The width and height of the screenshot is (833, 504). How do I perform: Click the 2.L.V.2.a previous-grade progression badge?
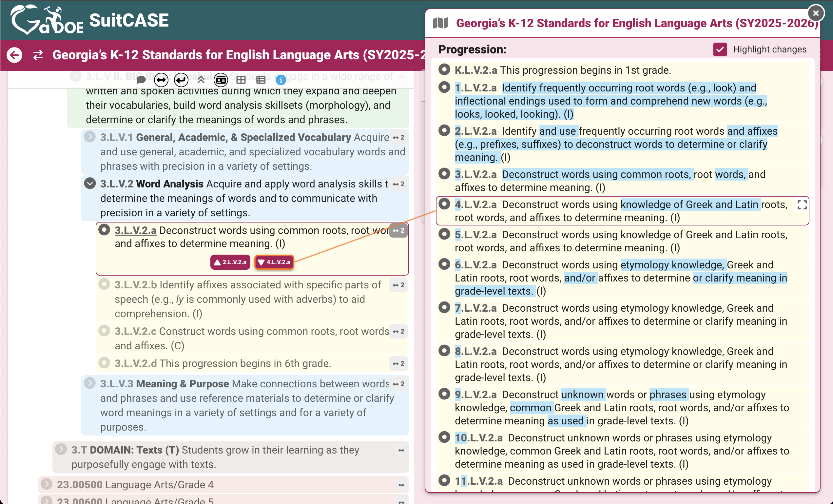tap(230, 262)
